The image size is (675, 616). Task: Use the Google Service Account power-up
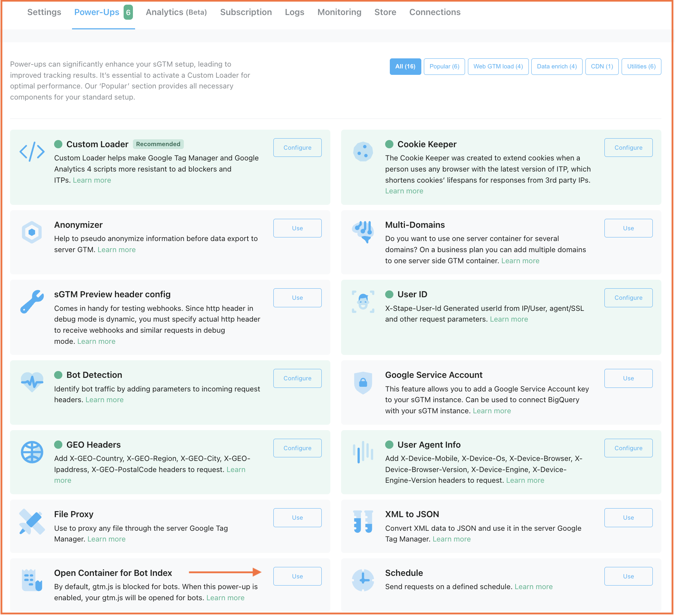(628, 378)
